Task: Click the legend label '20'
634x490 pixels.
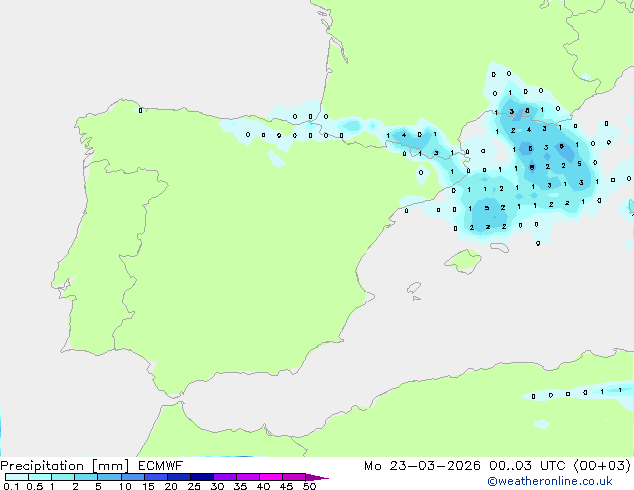Action: [171, 486]
